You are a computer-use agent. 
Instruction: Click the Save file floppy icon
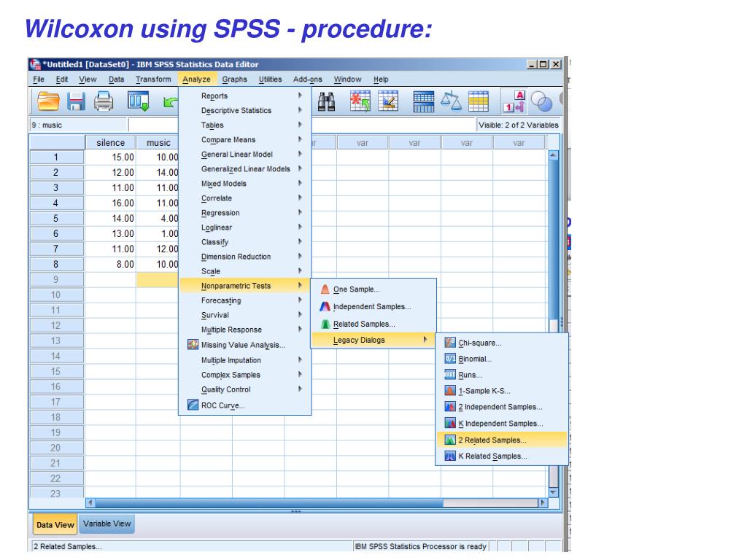[x=76, y=101]
